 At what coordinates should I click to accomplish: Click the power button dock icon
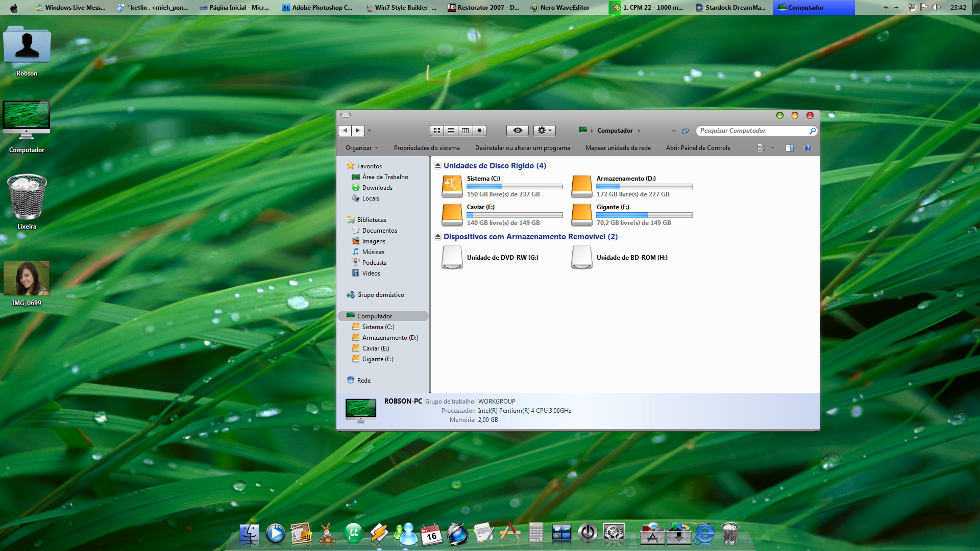[x=587, y=534]
